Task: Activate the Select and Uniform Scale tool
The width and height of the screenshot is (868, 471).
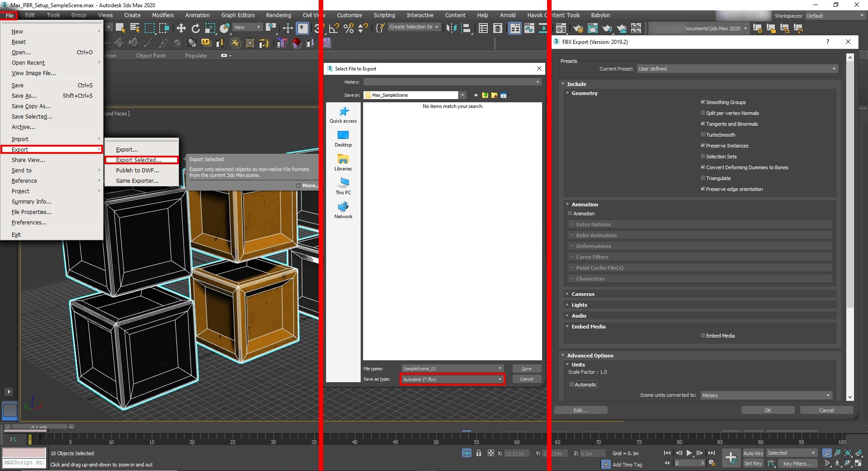Action: (209, 28)
